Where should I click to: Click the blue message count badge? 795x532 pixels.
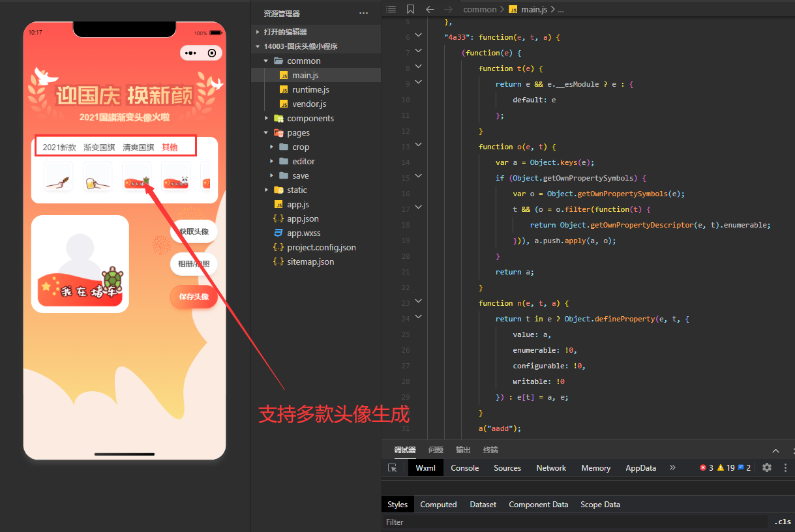pos(744,467)
